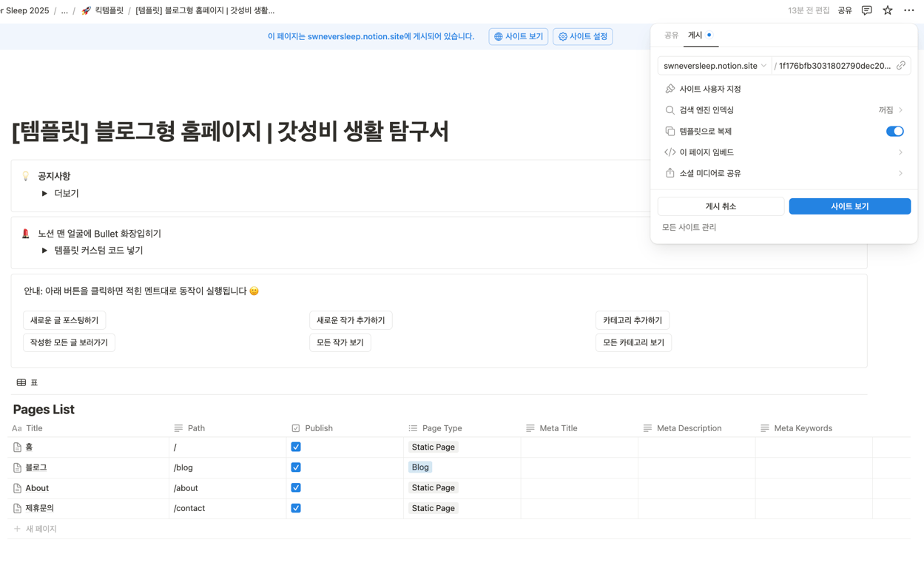Image resolution: width=924 pixels, height=568 pixels.
Task: Open 소셜 미디어로 공유 submenu
Action: pos(784,173)
